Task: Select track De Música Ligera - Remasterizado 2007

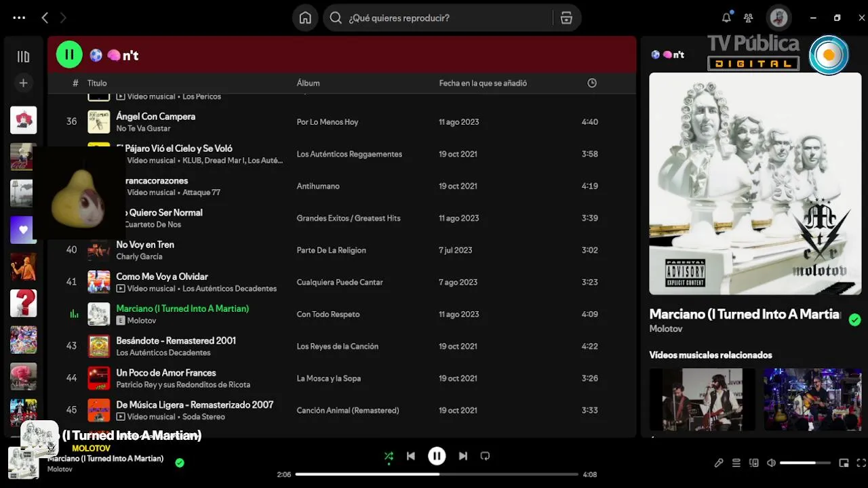Action: pyautogui.click(x=195, y=405)
